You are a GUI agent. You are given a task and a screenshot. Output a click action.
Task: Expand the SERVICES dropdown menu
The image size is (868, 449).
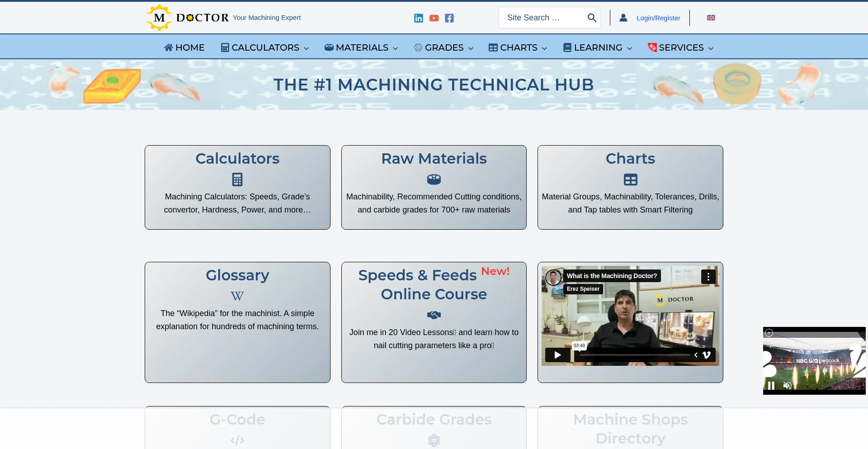(680, 47)
